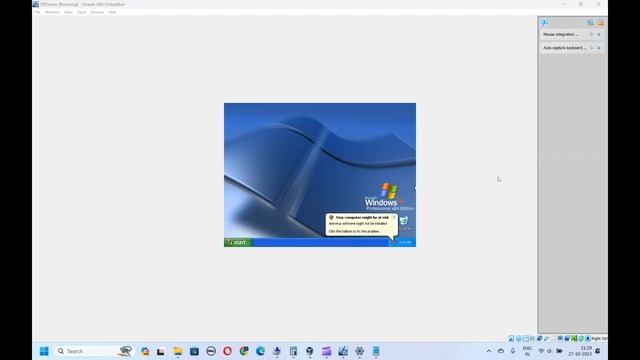The height and width of the screenshot is (360, 640).
Task: Open the Windows notification bell
Action: (598, 351)
